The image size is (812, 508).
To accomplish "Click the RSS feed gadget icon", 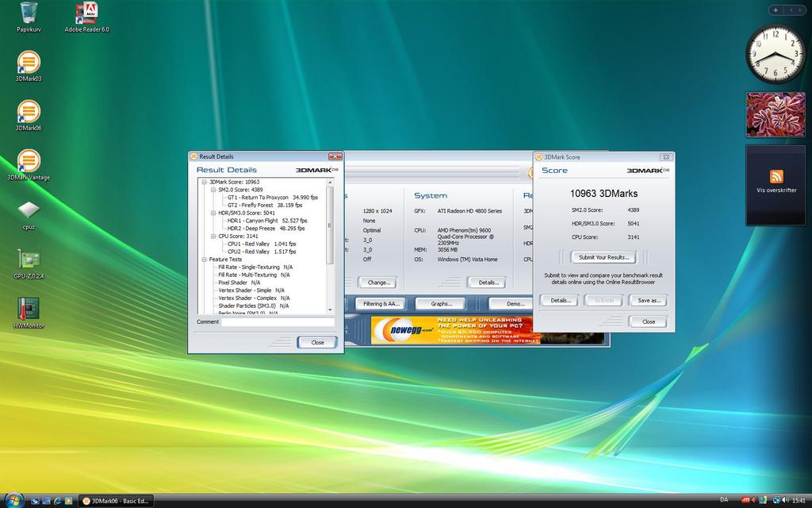I will click(776, 176).
